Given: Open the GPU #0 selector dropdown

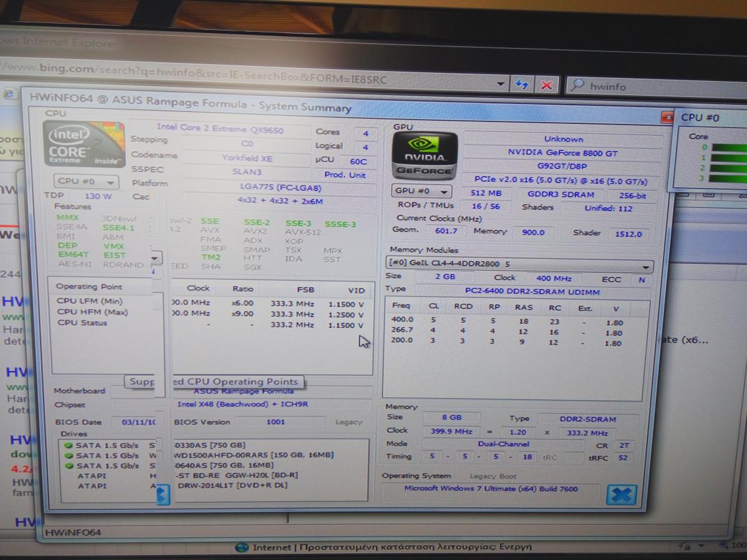Looking at the screenshot, I should coord(423,191).
